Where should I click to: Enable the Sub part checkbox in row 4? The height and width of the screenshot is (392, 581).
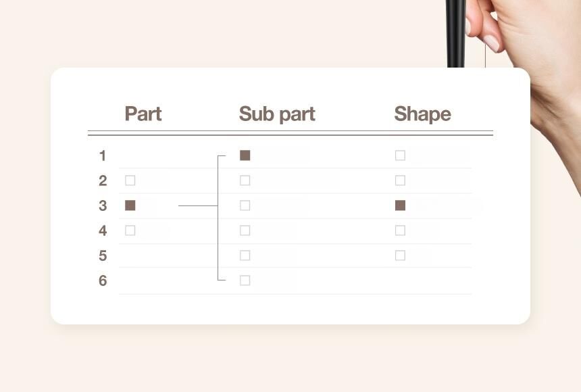coord(245,230)
